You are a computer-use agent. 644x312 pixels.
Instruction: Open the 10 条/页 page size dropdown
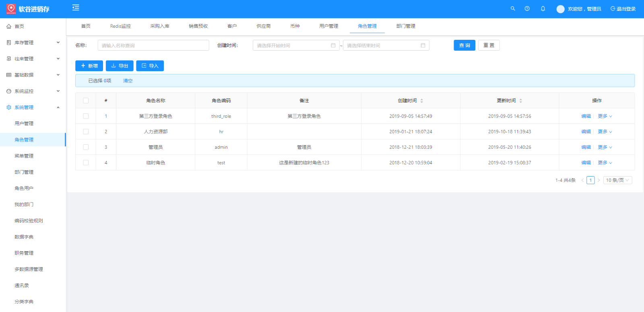coord(617,180)
